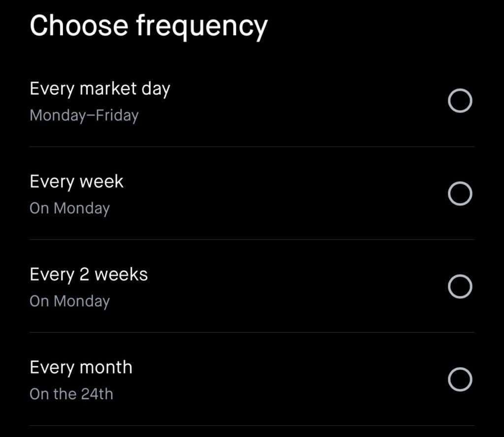Pick the biweekly Monday frequency circle
This screenshot has height=437, width=504.
(460, 286)
